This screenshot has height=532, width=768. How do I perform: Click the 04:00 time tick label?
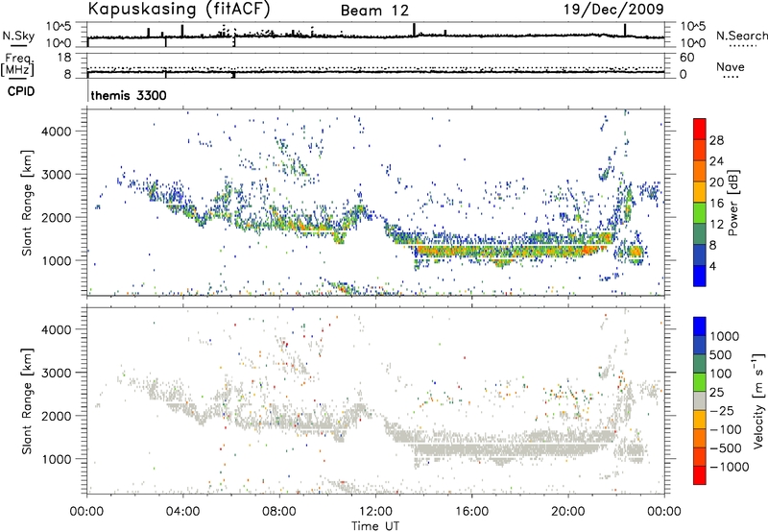point(182,512)
